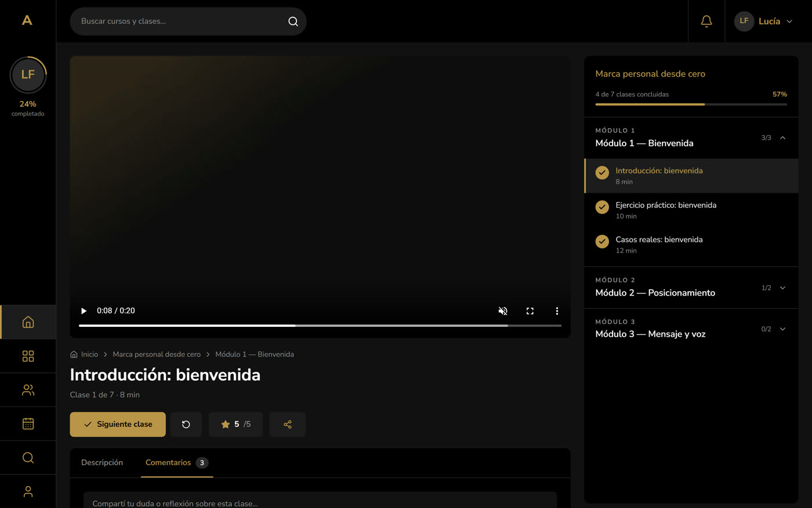812x508 pixels.
Task: Restart the lesson with the replay icon
Action: [x=186, y=424]
